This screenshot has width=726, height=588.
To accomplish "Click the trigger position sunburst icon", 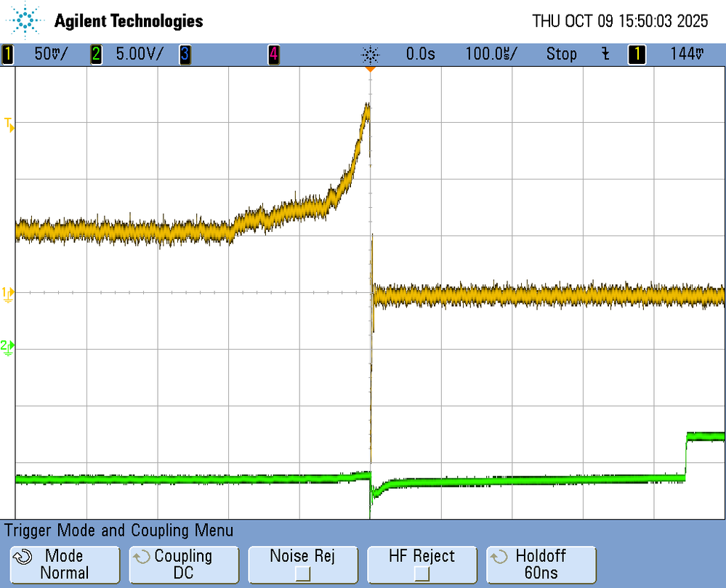I will [371, 55].
